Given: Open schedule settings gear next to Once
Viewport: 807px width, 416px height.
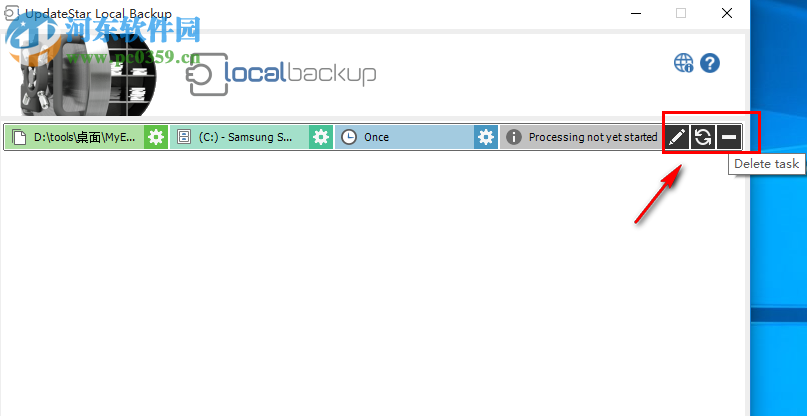Looking at the screenshot, I should tap(486, 137).
